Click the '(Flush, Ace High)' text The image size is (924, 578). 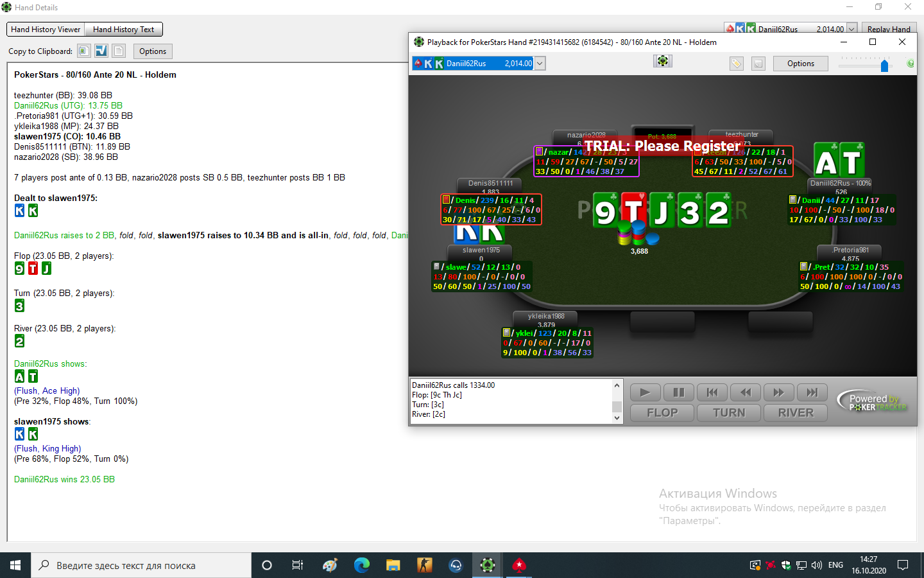[47, 390]
